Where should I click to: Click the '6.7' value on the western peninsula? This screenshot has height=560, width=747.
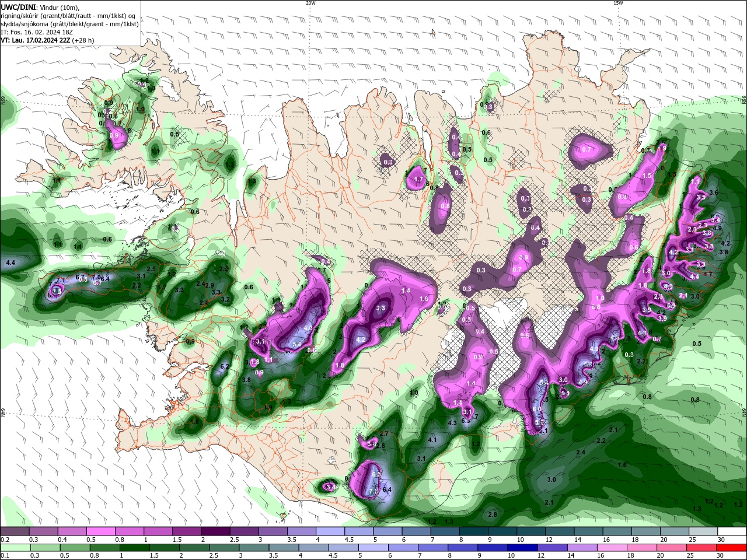click(81, 277)
